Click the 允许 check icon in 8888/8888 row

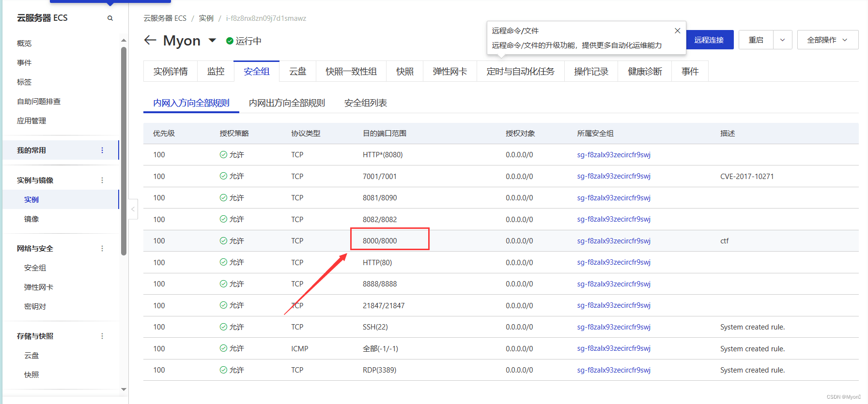coord(223,284)
